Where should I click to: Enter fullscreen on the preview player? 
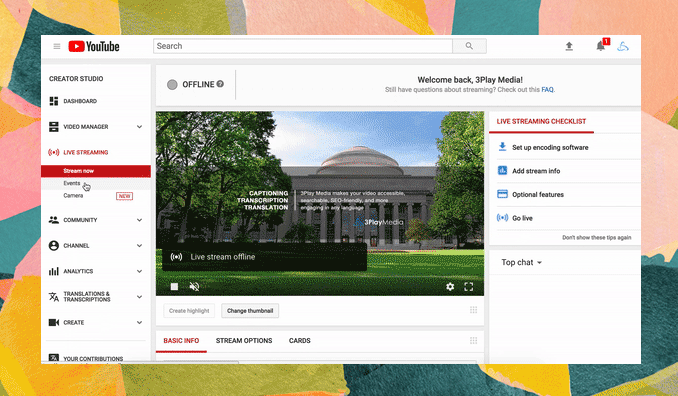(469, 287)
